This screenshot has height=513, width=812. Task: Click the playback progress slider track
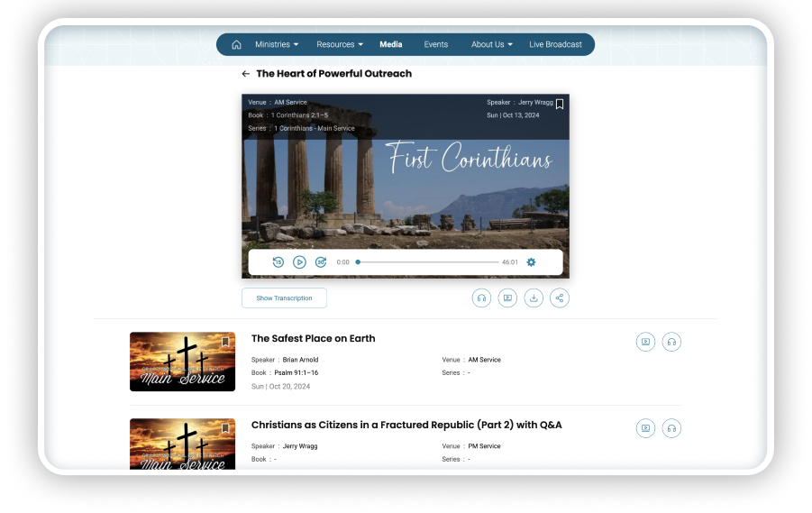(428, 262)
